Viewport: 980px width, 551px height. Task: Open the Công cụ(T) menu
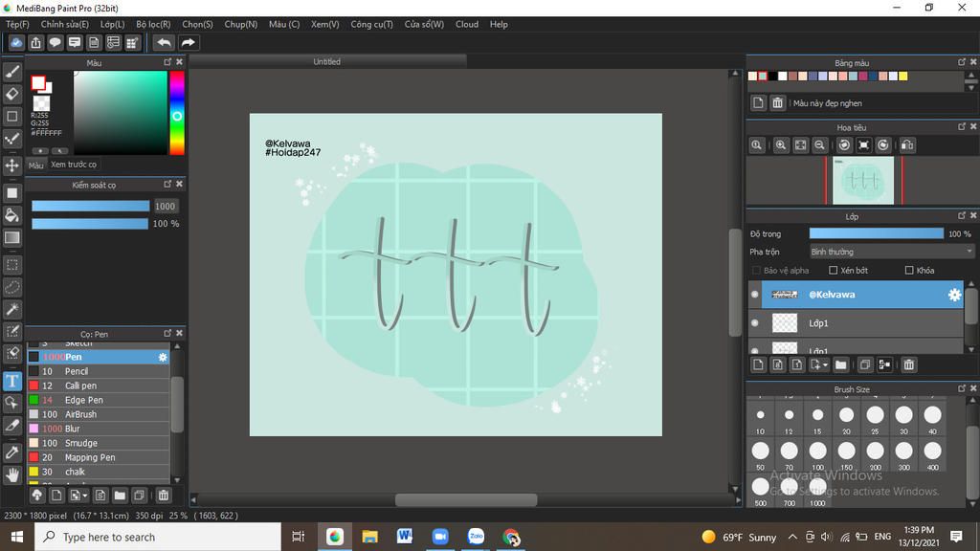tap(372, 24)
